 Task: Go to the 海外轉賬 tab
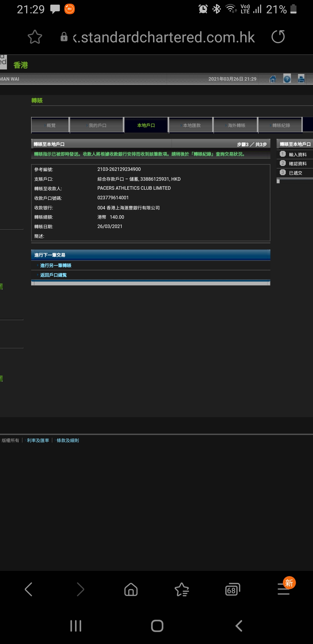point(236,125)
